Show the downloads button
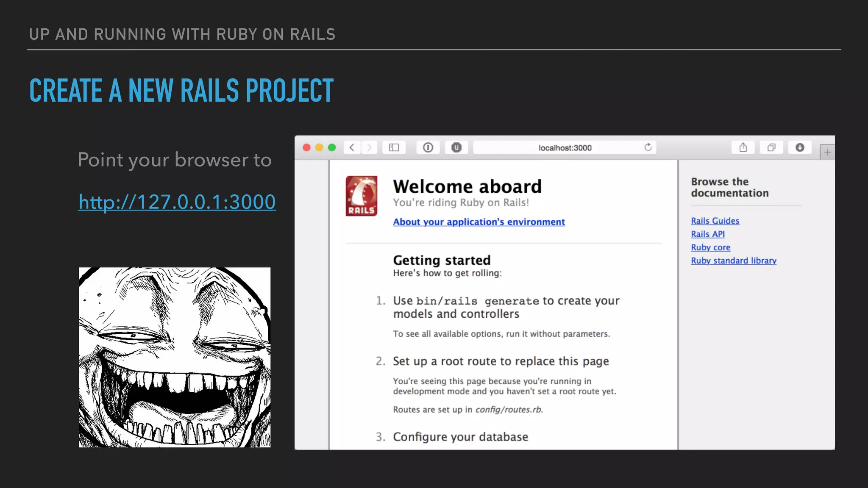The height and width of the screenshot is (488, 868). [x=800, y=147]
